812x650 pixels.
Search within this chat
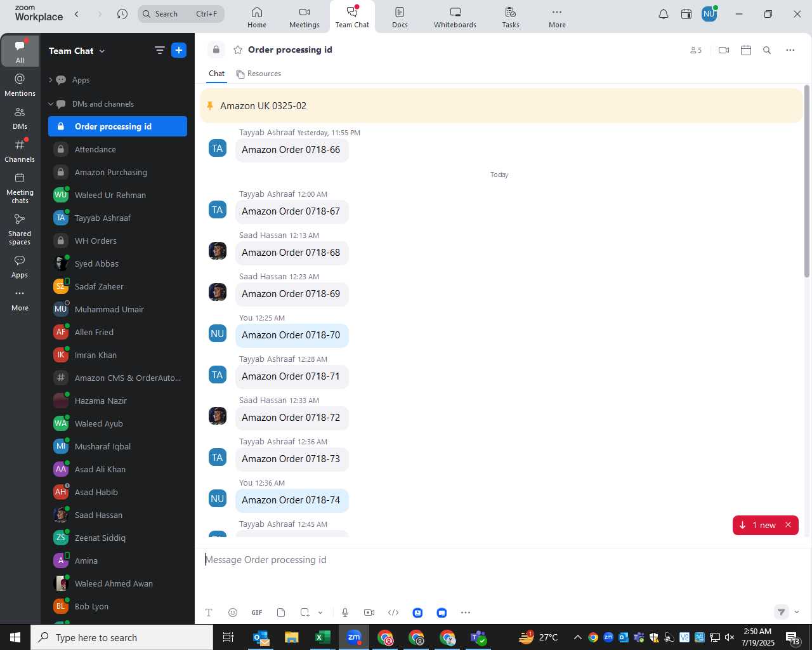(x=767, y=50)
